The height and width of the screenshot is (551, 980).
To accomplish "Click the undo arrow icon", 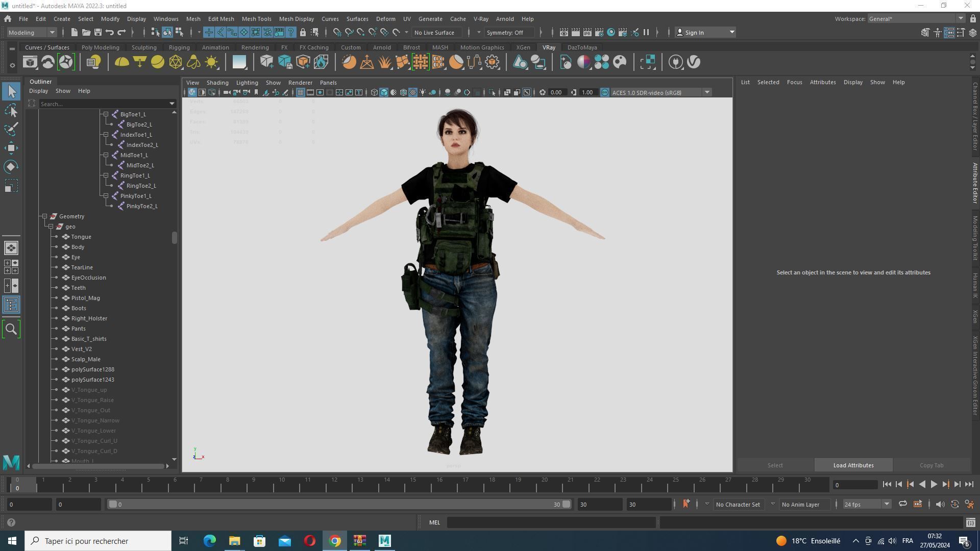I will [x=109, y=32].
